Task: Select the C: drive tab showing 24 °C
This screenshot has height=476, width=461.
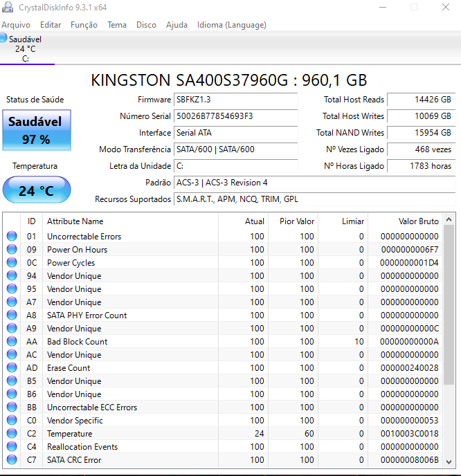Action: [x=26, y=49]
